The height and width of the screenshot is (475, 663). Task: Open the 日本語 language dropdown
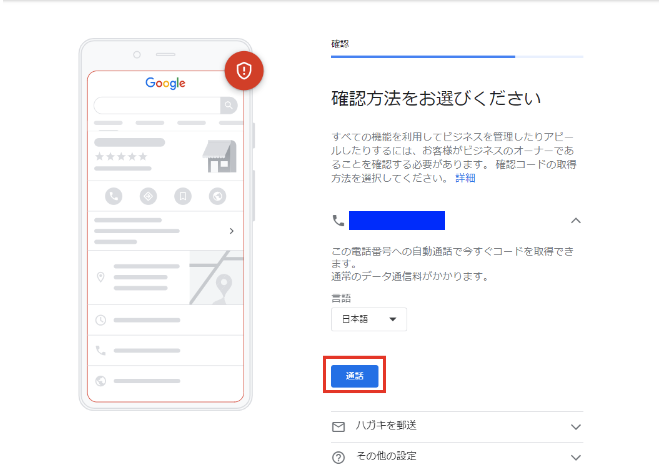pos(369,320)
